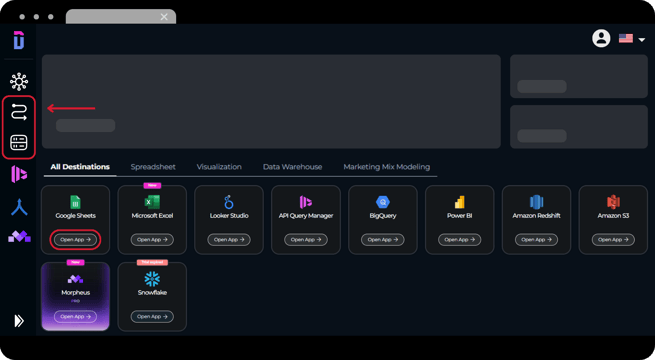Click the Morpheus card icon
Screen dimensions: 655x360
(x=75, y=279)
